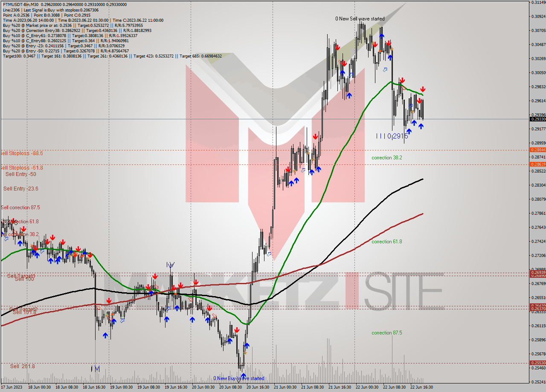Viewport: 546px width, 392px height.
Task: Click the 'Sell correction 38.2' label
Action: [20, 234]
